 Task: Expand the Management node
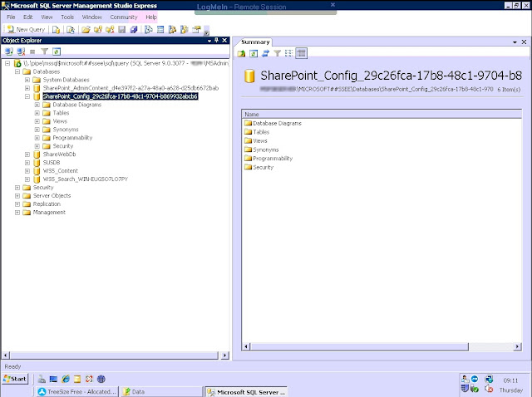pos(17,213)
